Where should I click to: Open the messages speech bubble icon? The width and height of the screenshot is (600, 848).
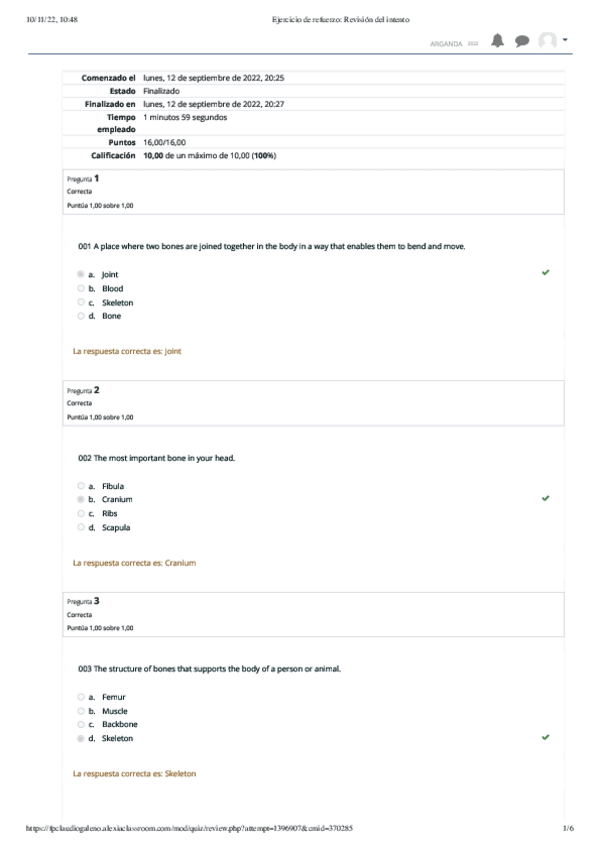tap(522, 41)
